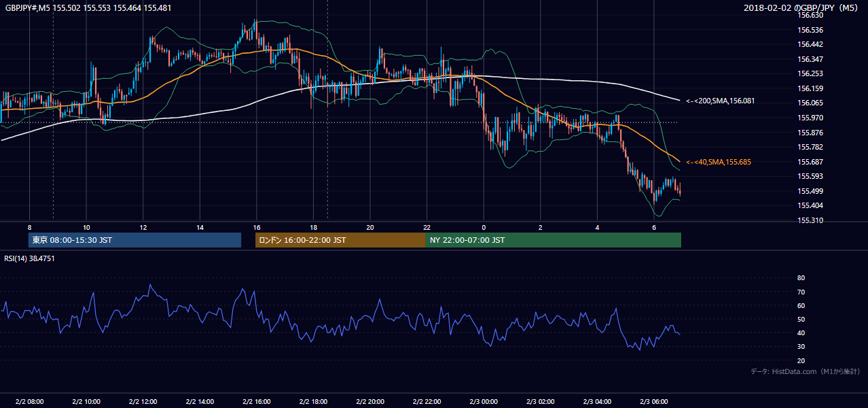
Task: Click hour label 0 under the price chart
Action: click(484, 227)
